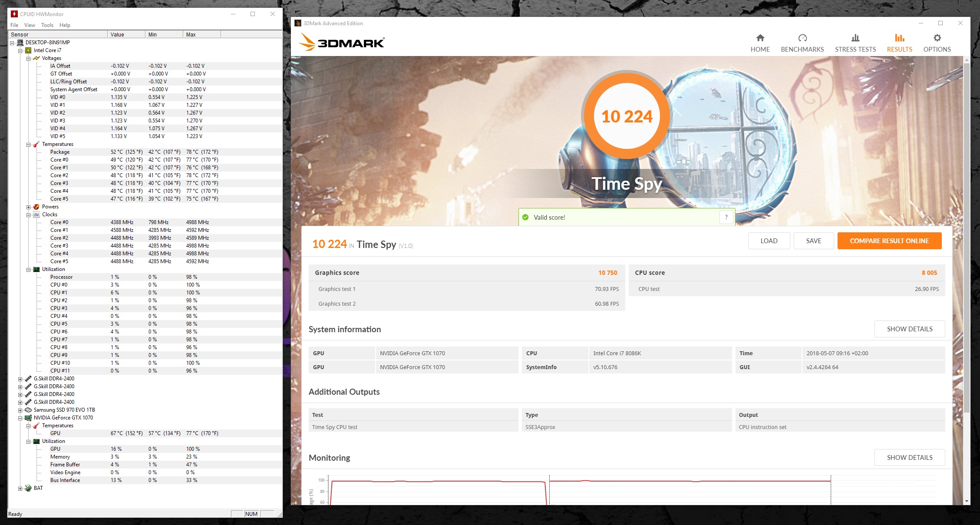Click the Min column header
The height and width of the screenshot is (525, 980).
(164, 34)
